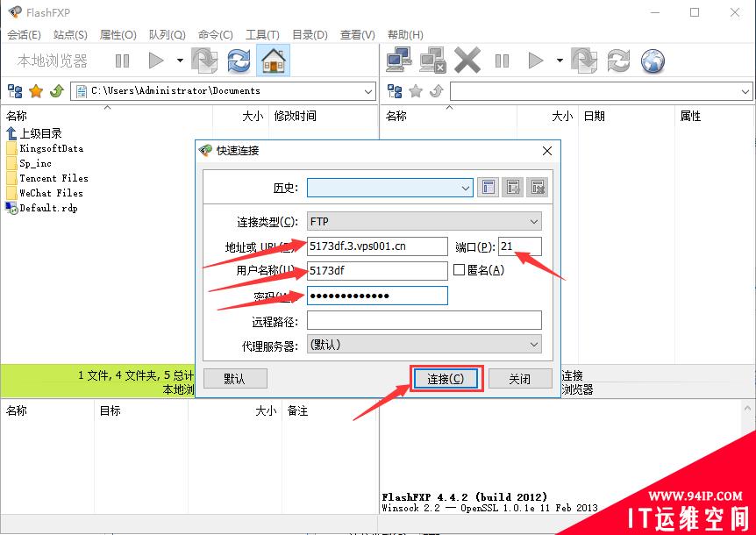Open the 查看(V) menu
The image size is (756, 535).
click(357, 35)
